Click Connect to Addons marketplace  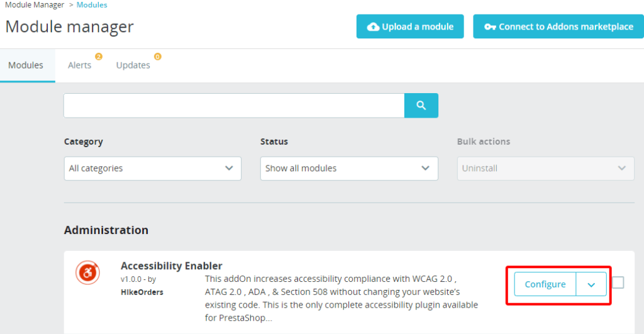(558, 26)
